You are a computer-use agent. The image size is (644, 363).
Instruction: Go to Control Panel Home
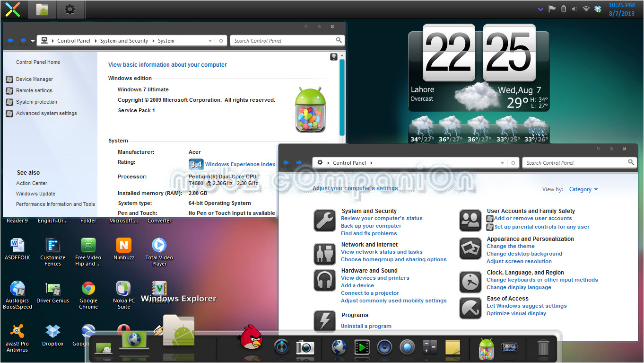pyautogui.click(x=38, y=62)
